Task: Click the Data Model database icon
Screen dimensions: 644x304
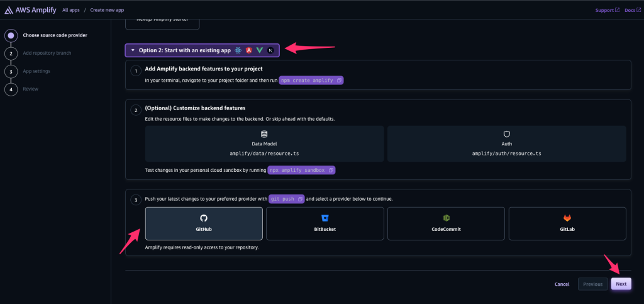Action: click(264, 134)
